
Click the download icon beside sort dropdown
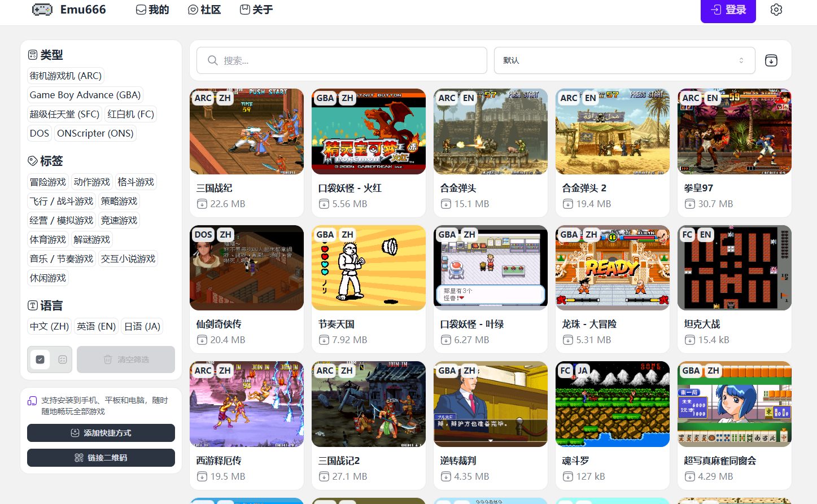[x=771, y=60]
